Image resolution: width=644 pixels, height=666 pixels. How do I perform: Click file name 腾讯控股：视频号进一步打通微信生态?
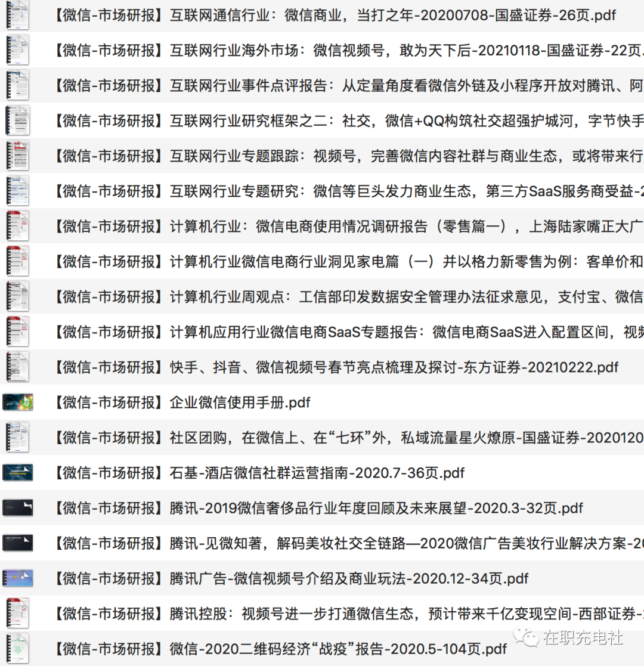pos(349,614)
